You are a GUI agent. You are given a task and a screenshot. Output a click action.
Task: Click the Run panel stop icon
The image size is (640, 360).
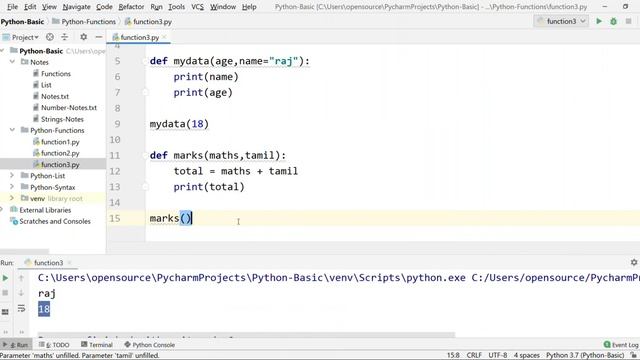[x=5, y=293]
